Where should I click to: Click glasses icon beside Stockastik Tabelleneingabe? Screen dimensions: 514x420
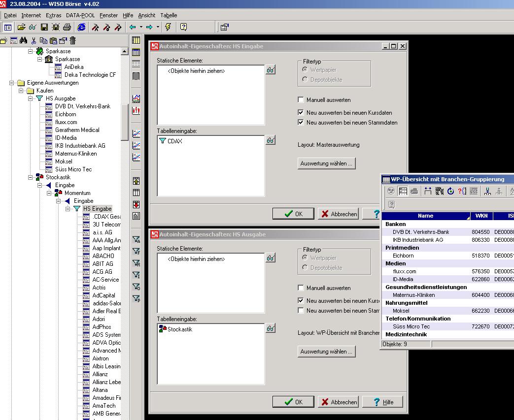(271, 328)
